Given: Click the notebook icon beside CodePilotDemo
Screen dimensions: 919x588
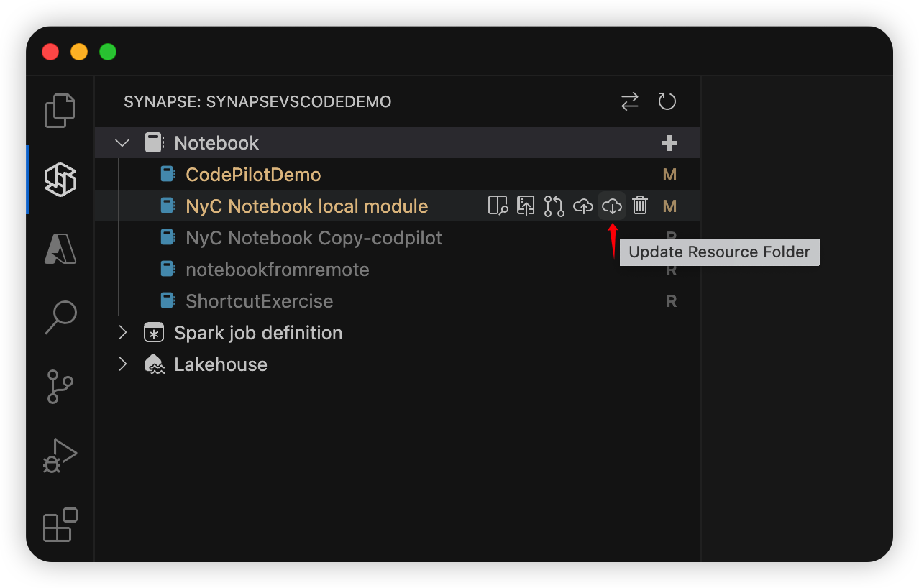Looking at the screenshot, I should [x=168, y=175].
